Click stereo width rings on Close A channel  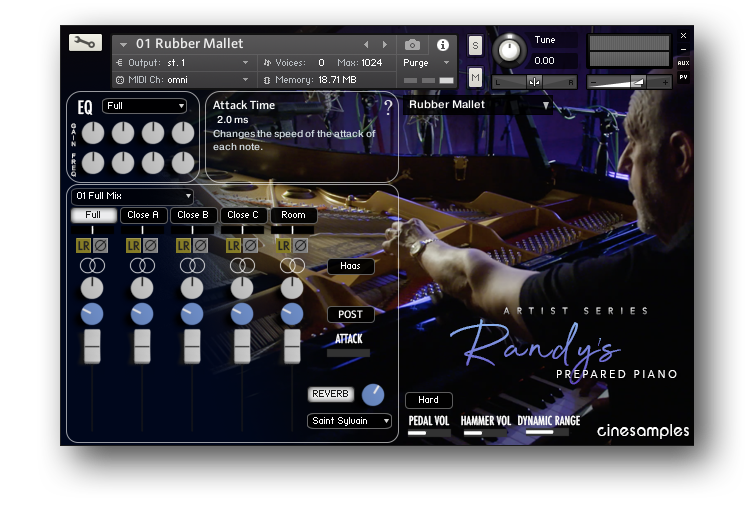(142, 266)
